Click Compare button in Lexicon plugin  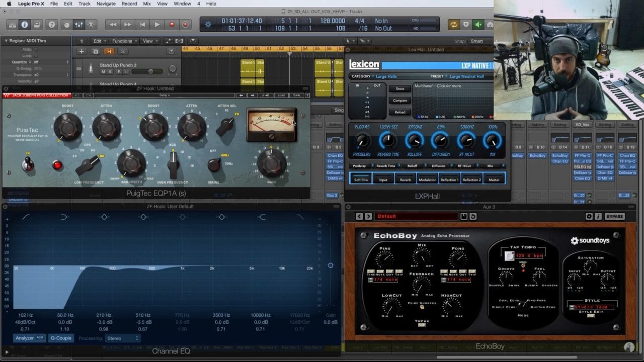point(400,101)
